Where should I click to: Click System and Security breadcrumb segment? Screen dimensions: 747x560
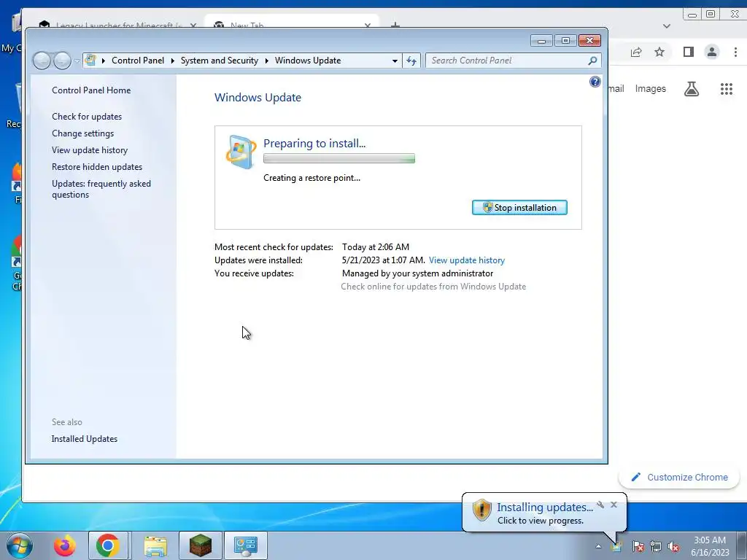click(x=219, y=61)
